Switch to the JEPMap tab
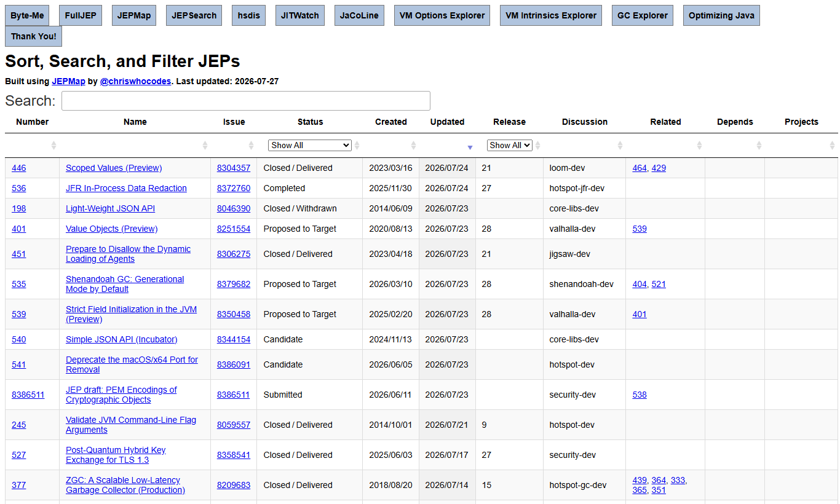Viewport: 840px width, 504px height. point(134,15)
